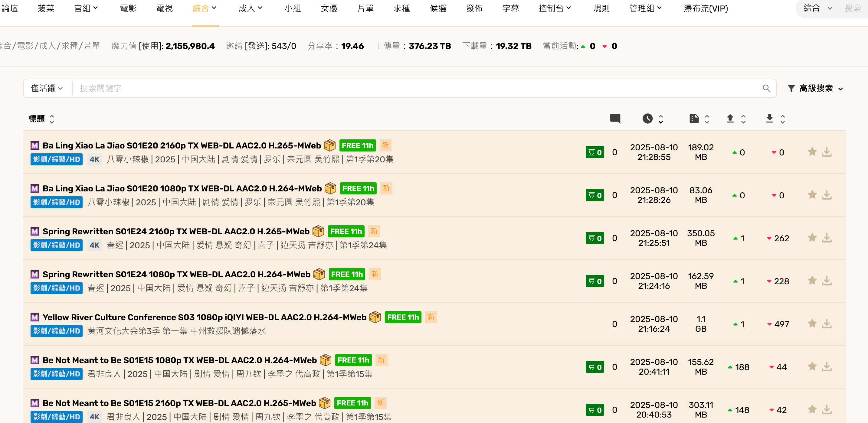868x423 pixels.
Task: Switch to the 電影 section
Action: click(x=128, y=8)
